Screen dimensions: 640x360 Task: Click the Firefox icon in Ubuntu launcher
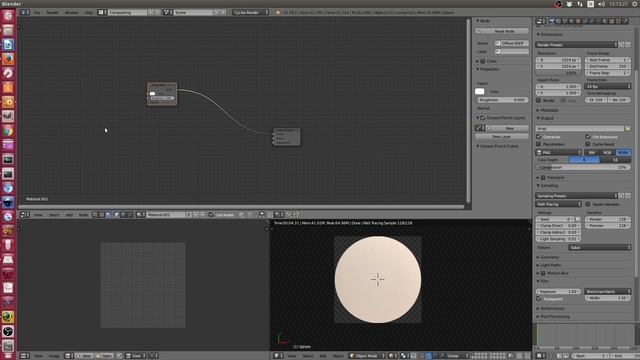pos(8,59)
